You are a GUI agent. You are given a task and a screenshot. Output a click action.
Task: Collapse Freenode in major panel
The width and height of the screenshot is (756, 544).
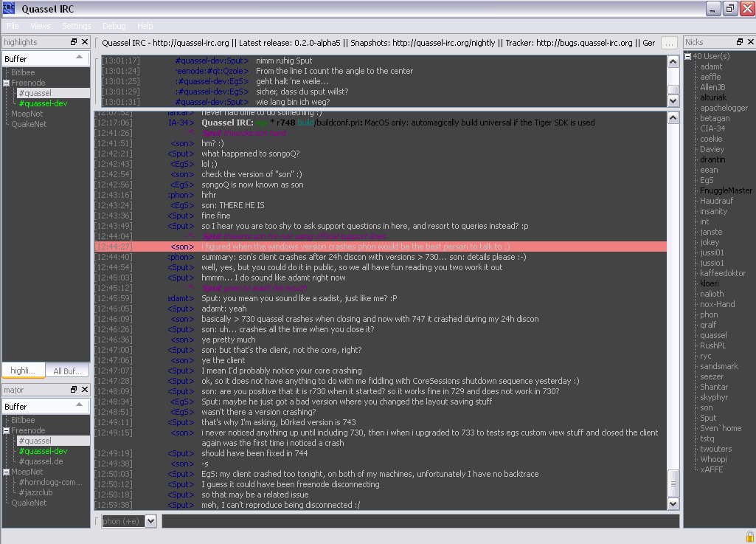click(6, 430)
